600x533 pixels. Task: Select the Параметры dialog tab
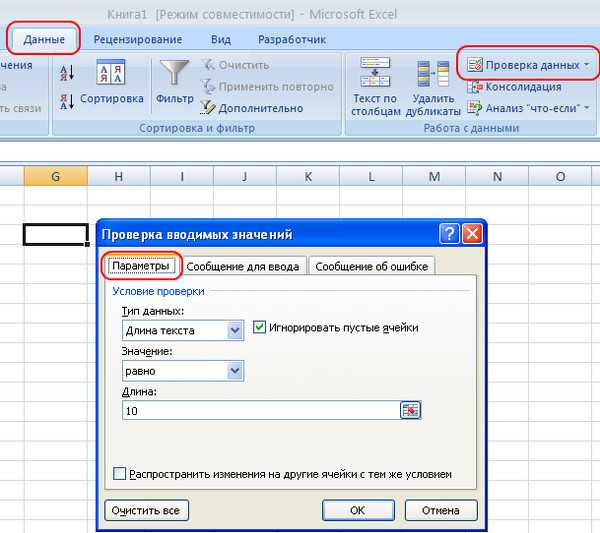pos(141,266)
